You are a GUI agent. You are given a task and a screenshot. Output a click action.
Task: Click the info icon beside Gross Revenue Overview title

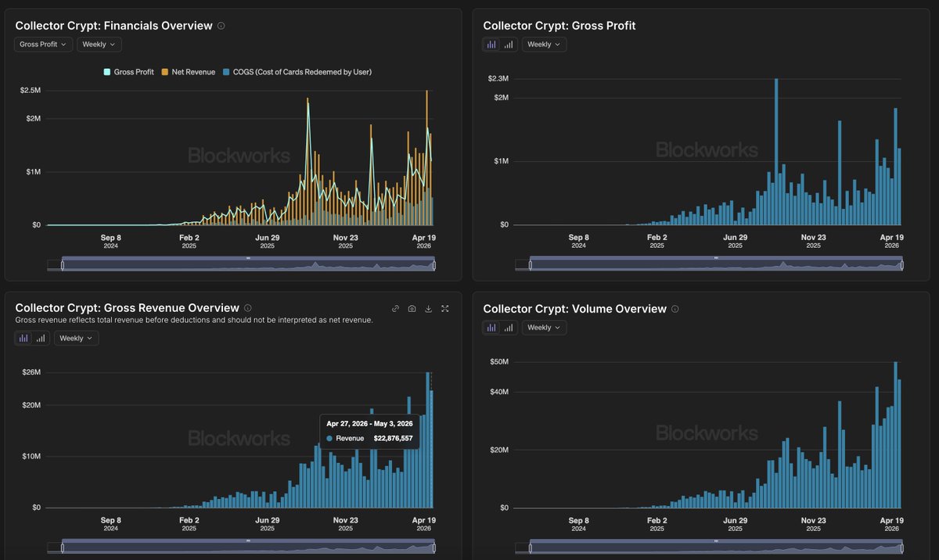click(247, 308)
